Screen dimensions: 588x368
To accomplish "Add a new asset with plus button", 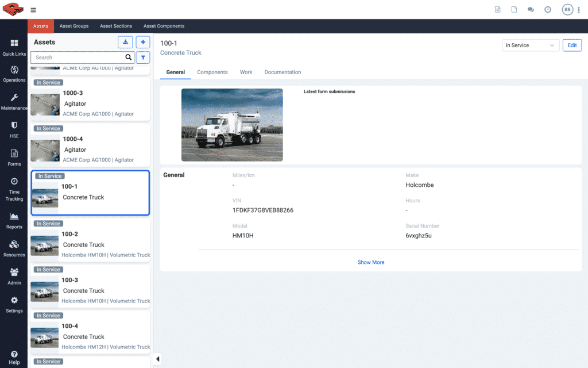I will tap(143, 42).
